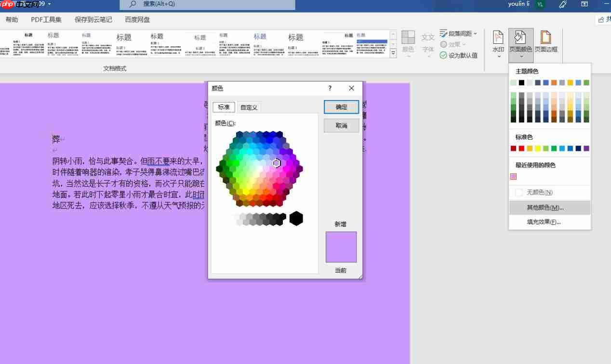Click the 页面颜色 page color icon
The image size is (611, 364).
click(520, 38)
